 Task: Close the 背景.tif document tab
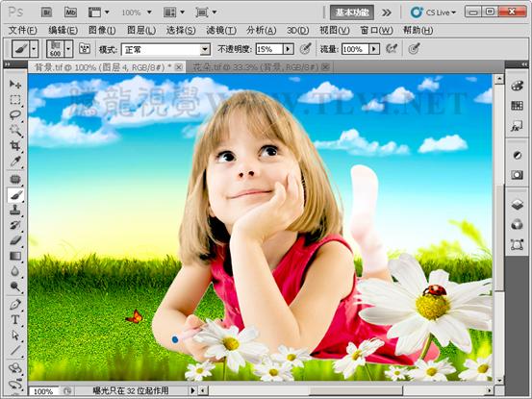point(179,67)
